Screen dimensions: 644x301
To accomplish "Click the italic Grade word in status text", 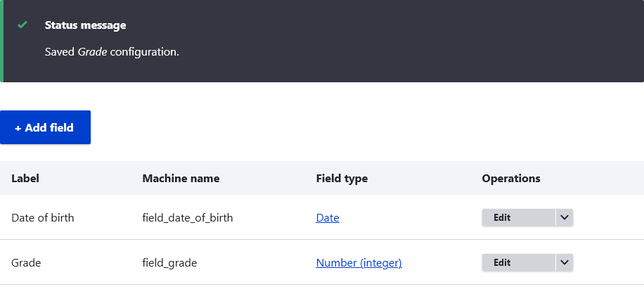I will 92,52.
